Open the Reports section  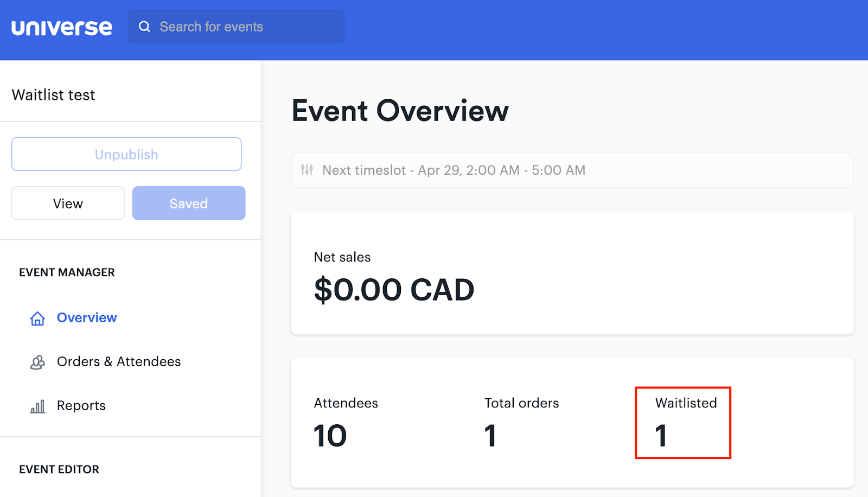click(x=81, y=405)
